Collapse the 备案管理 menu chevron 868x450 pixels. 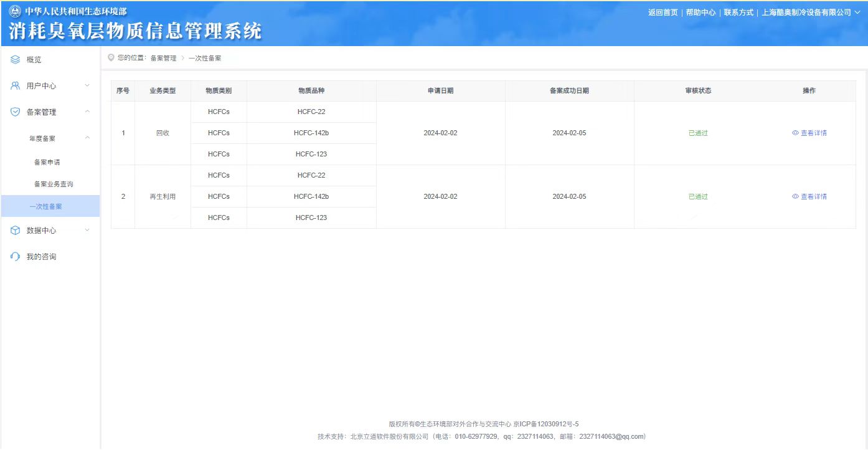point(87,112)
